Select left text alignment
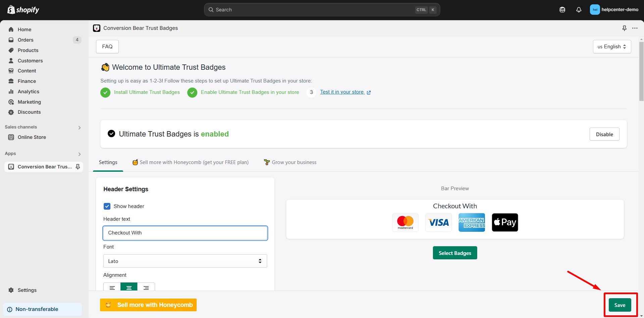Image resolution: width=644 pixels, height=318 pixels. point(112,287)
